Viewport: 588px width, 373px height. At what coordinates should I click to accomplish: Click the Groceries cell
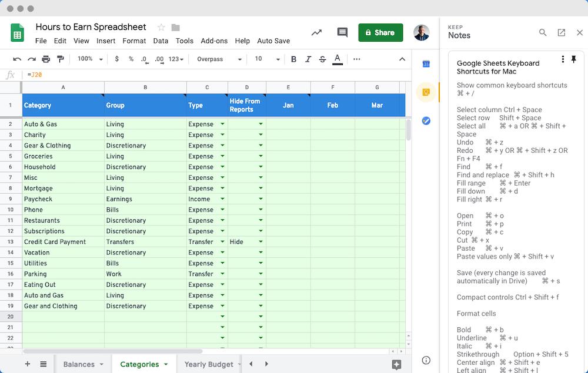(x=63, y=156)
